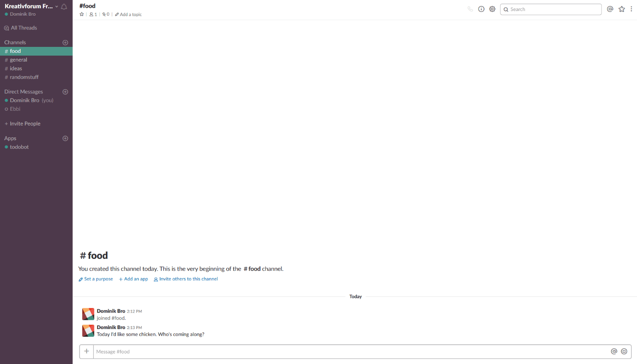Click the Apps section header
Viewport: 637px width, 364px height.
(10, 138)
